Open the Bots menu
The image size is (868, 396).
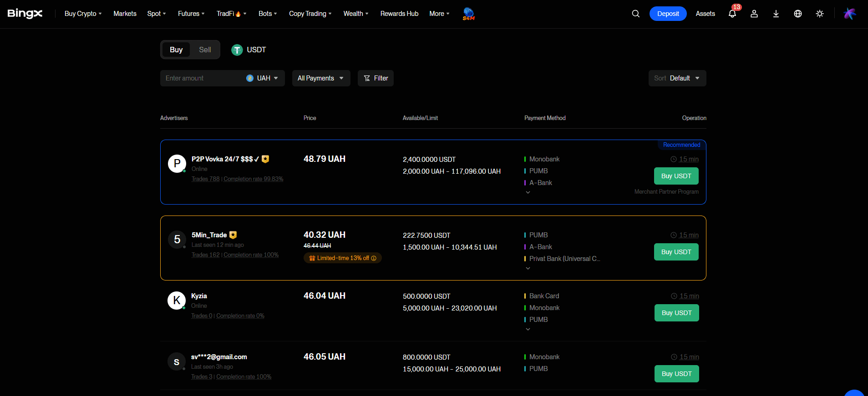(x=268, y=14)
